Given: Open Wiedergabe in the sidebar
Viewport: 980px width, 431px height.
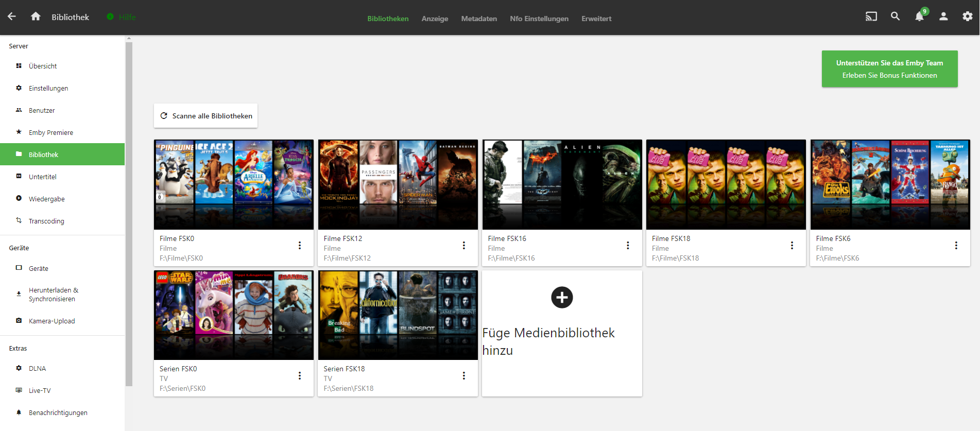Looking at the screenshot, I should (x=62, y=199).
